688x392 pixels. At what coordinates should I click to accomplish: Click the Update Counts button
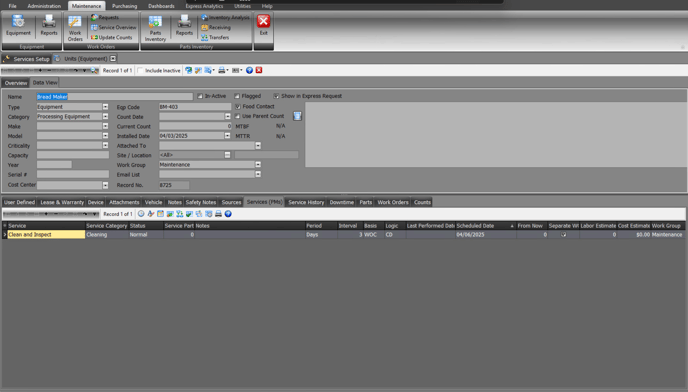[x=111, y=37]
